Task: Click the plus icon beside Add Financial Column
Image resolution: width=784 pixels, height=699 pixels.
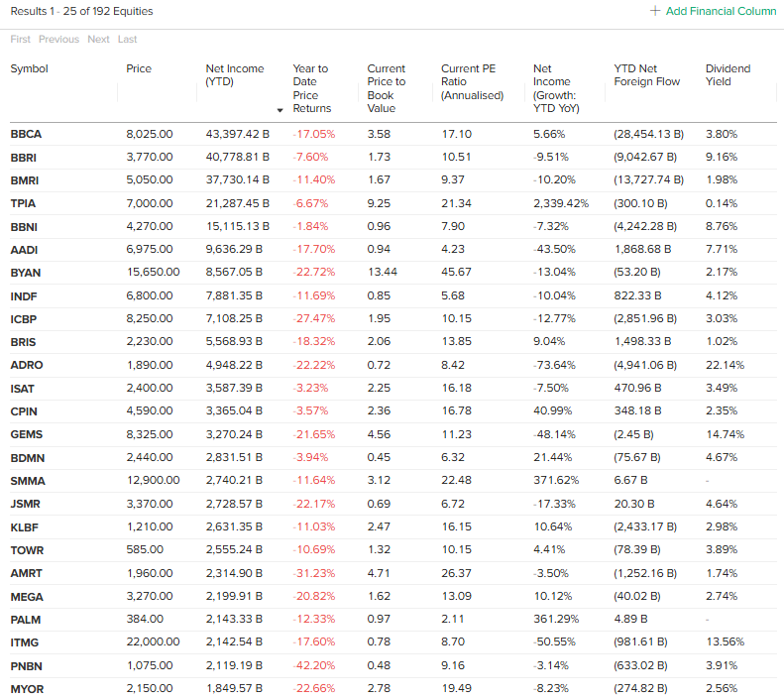Action: pyautogui.click(x=654, y=11)
